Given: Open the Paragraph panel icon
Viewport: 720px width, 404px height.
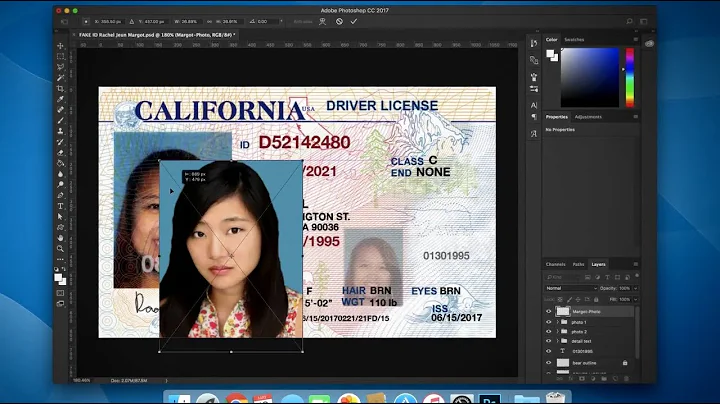Looking at the screenshot, I should 534,117.
